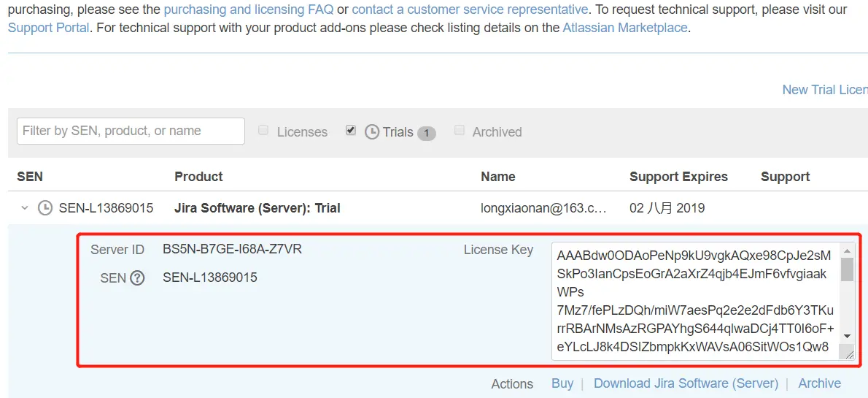Click the license key scrollbar thumb
This screenshot has width=868, height=398.
click(x=847, y=269)
